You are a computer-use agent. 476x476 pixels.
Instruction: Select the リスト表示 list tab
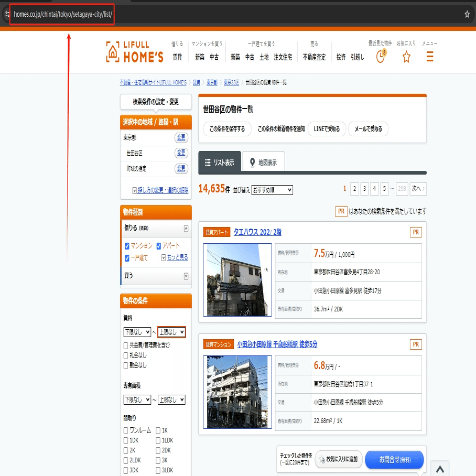(x=220, y=162)
